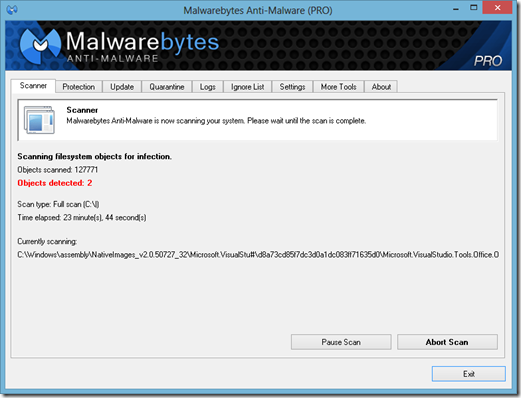Click the Scanner window icon in panel
521x398 pixels.
point(39,120)
